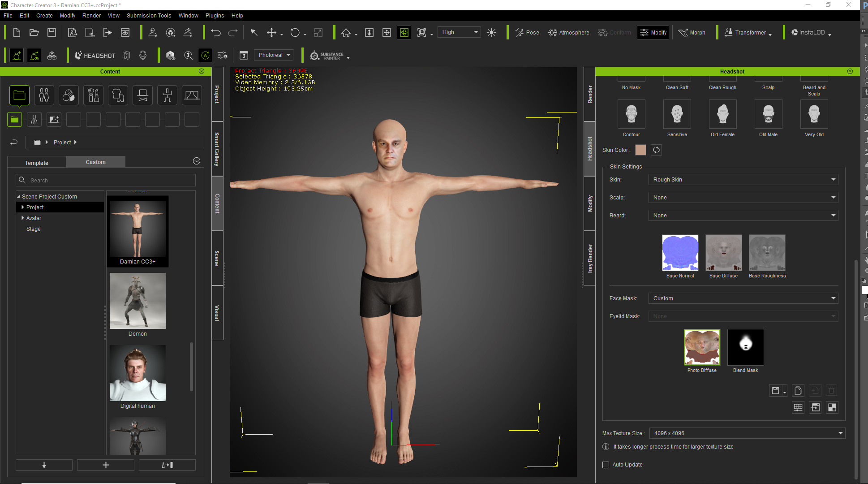
Task: Click the New Project icon
Action: pyautogui.click(x=17, y=32)
